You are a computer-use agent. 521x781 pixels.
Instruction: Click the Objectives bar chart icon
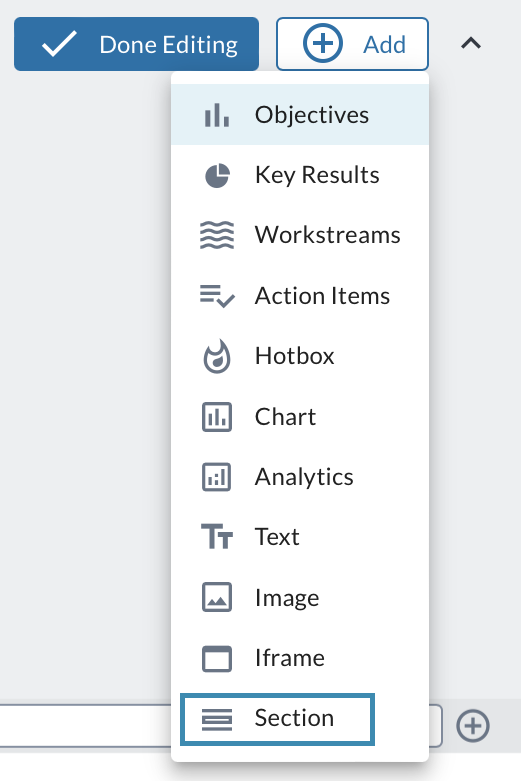[x=217, y=115]
